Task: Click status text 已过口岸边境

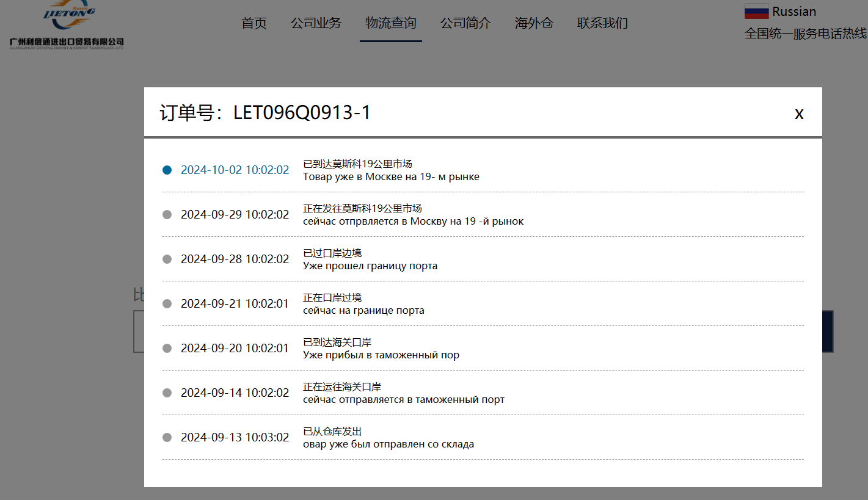Action: tap(332, 253)
